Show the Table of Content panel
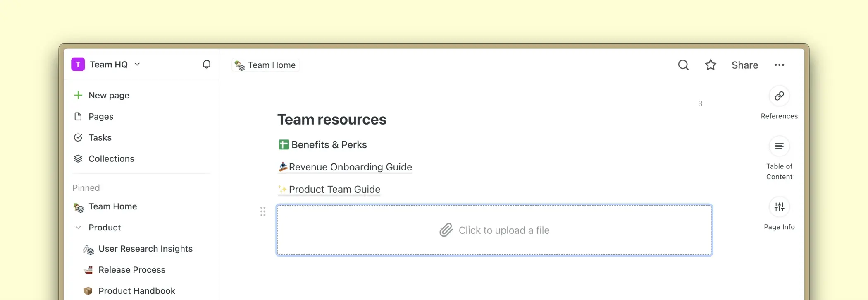Screen dimensions: 868x300 [x=779, y=146]
